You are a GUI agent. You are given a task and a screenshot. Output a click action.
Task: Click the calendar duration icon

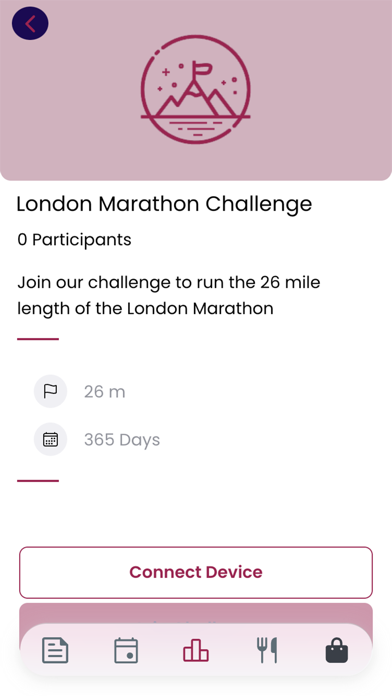[x=51, y=439]
